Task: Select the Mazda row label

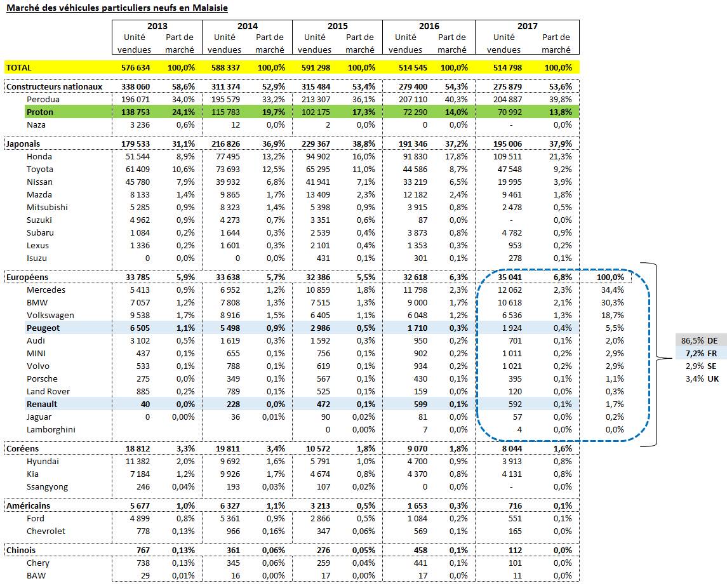Action: tap(39, 195)
